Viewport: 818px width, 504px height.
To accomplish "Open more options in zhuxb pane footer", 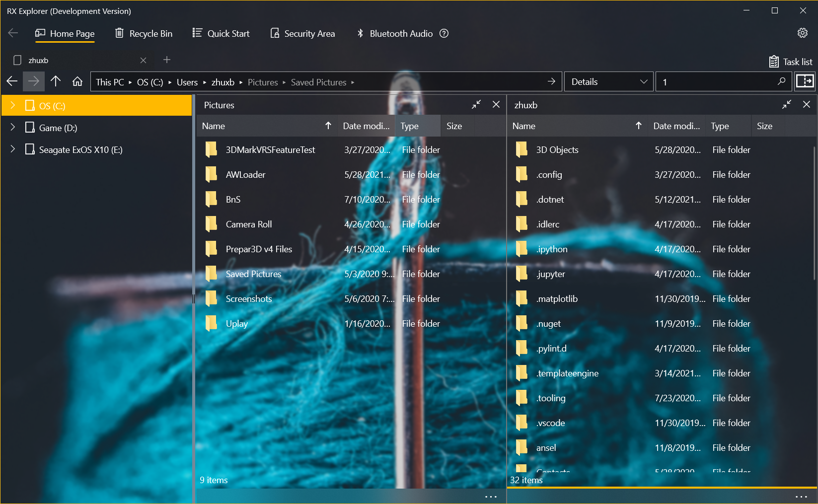I will click(x=801, y=497).
